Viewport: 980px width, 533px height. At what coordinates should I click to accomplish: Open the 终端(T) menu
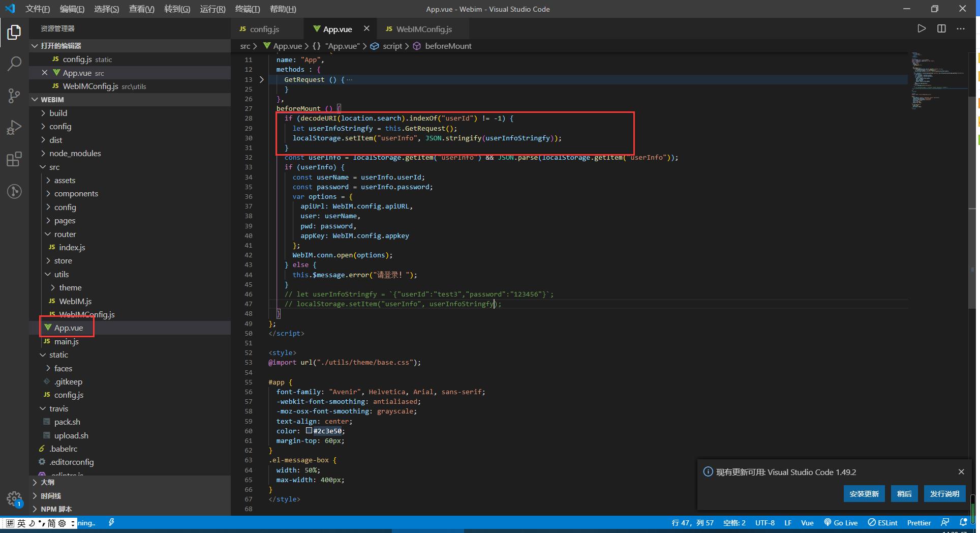click(x=248, y=9)
